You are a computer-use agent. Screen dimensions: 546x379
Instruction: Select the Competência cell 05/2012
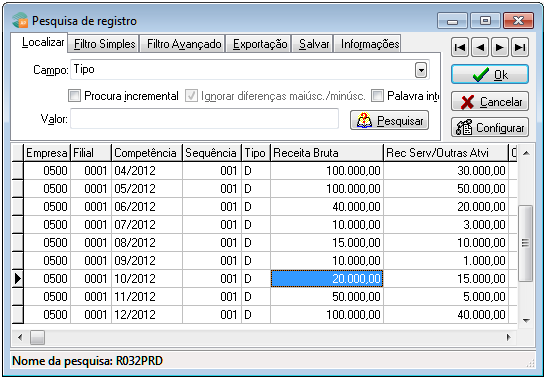147,189
